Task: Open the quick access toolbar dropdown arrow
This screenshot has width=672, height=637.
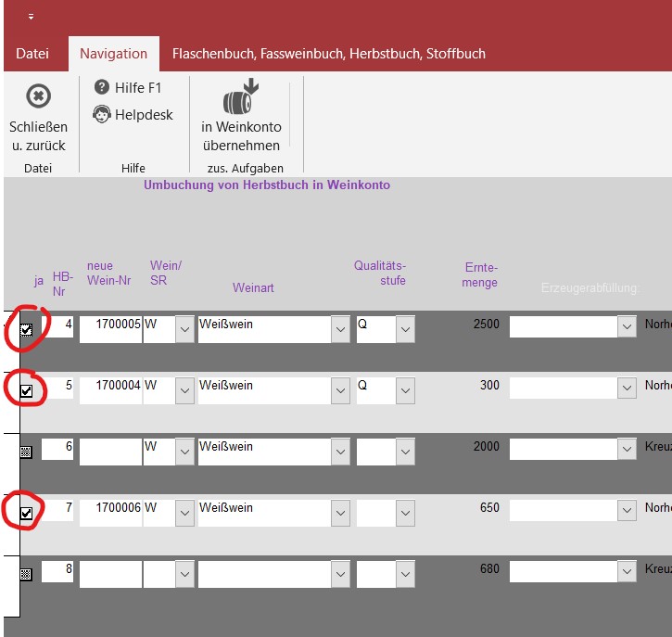Action: pos(31,17)
